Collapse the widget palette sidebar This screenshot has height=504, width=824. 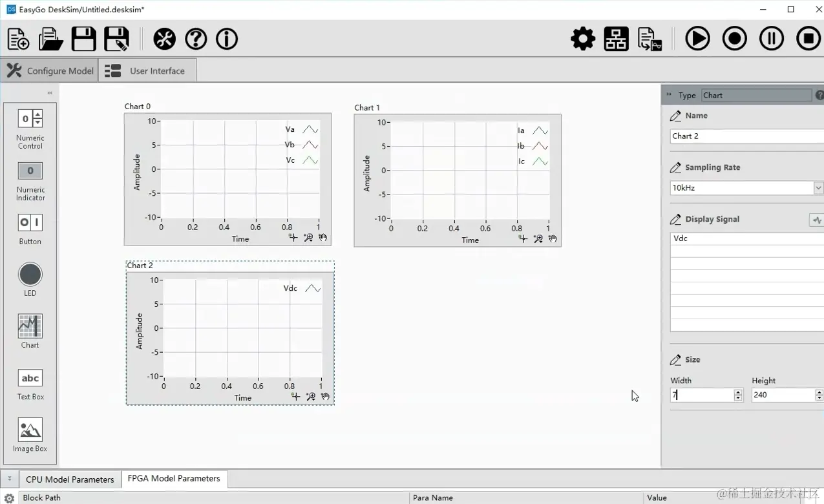(x=50, y=93)
